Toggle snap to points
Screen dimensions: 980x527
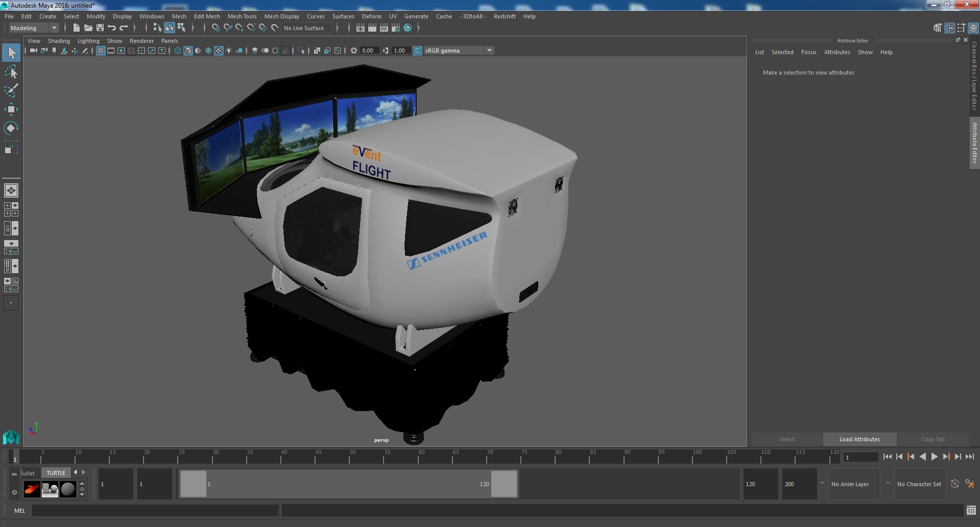click(240, 28)
